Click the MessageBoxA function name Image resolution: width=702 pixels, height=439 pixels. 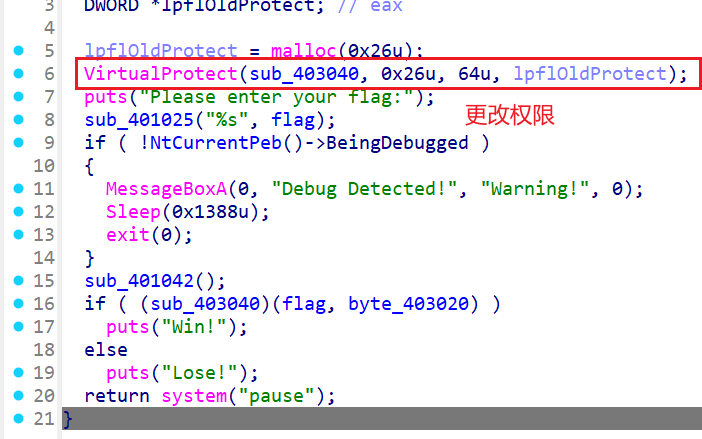(167, 189)
